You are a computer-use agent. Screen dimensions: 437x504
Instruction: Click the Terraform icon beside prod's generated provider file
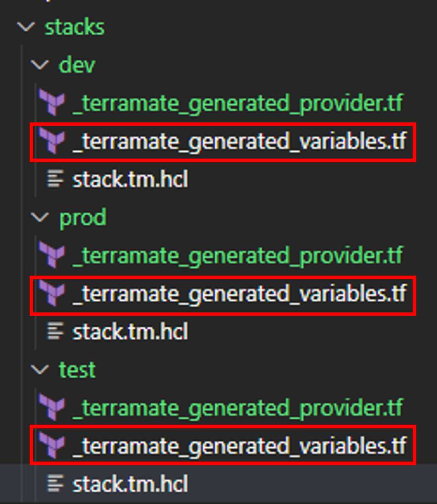pyautogui.click(x=52, y=255)
